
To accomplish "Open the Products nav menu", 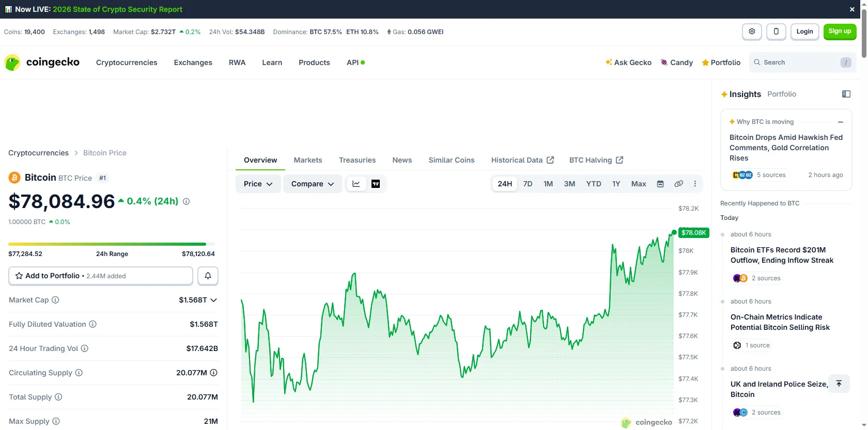I will (x=314, y=62).
